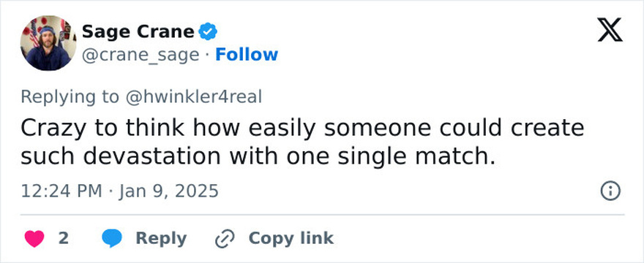Click the like count number 2
Viewport: 644px width, 263px height.
[x=63, y=238]
